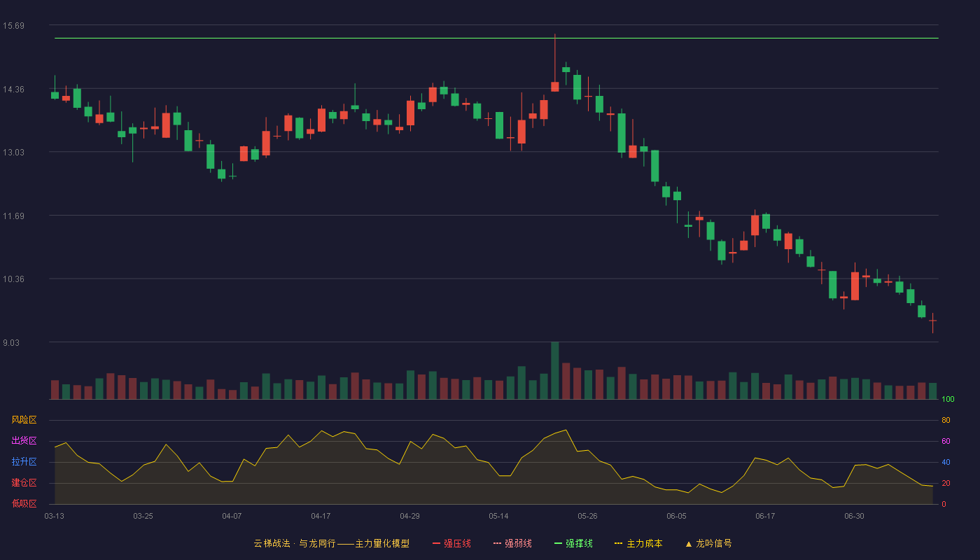This screenshot has width=980, height=560.
Task: Click the last candlestick on the right
Action: tap(932, 321)
